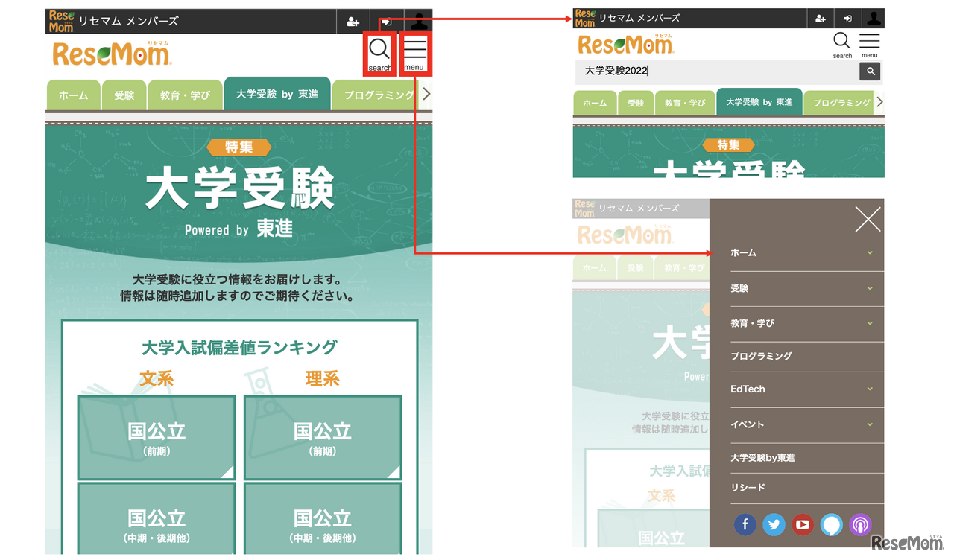Image resolution: width=954 pixels, height=560 pixels.
Task: Click the light-blue speech bubble icon in the menu footer
Action: click(832, 524)
